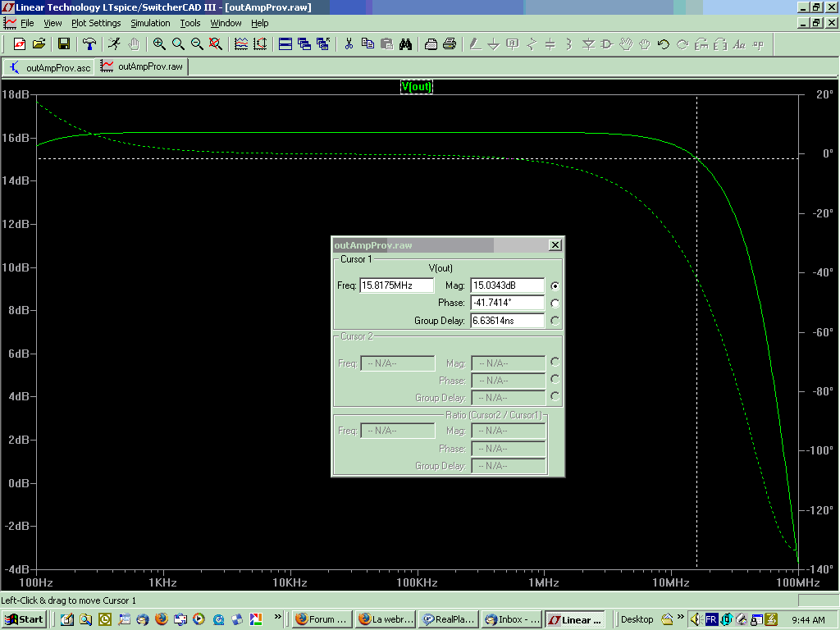840x630 pixels.
Task: Click the Print icon in toolbar
Action: pyautogui.click(x=450, y=44)
